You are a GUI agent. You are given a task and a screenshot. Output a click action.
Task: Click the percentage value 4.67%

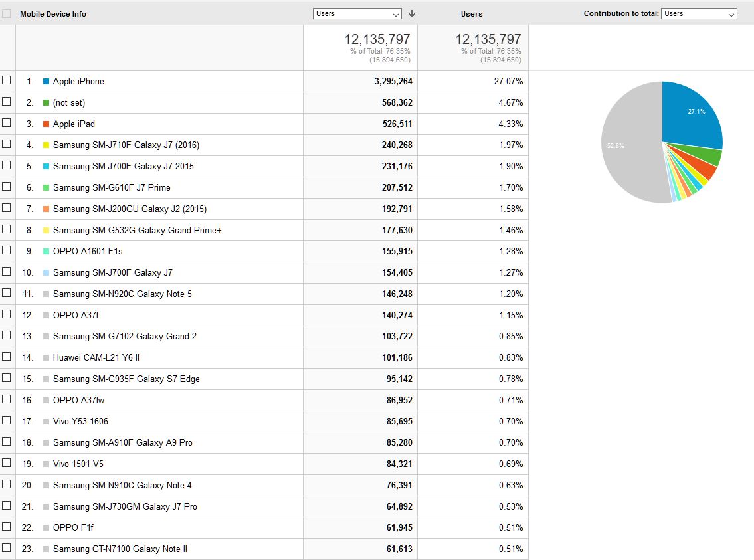(x=511, y=102)
